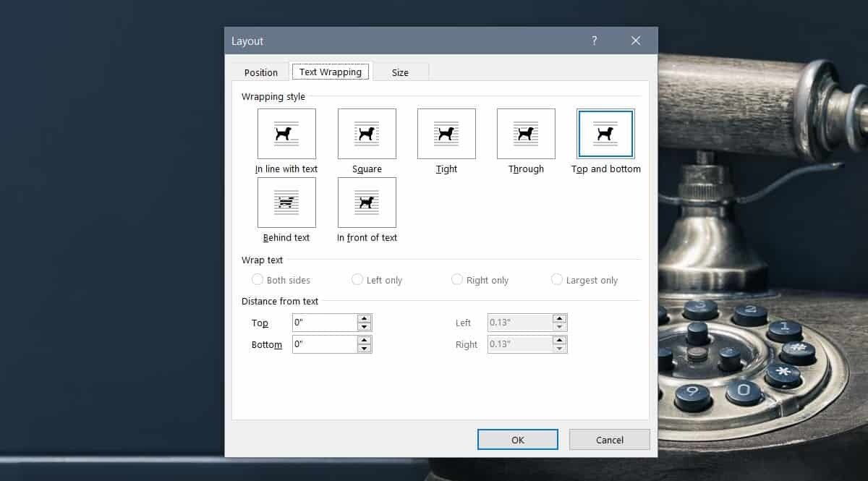Select the In front of text icon
Screen dimensions: 868x481
tap(367, 203)
